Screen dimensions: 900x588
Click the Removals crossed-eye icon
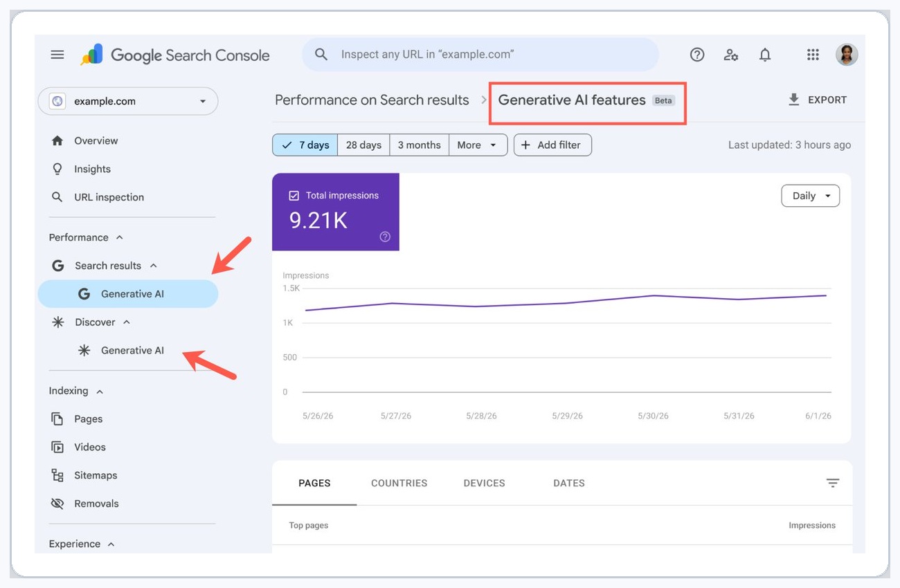[x=57, y=504]
